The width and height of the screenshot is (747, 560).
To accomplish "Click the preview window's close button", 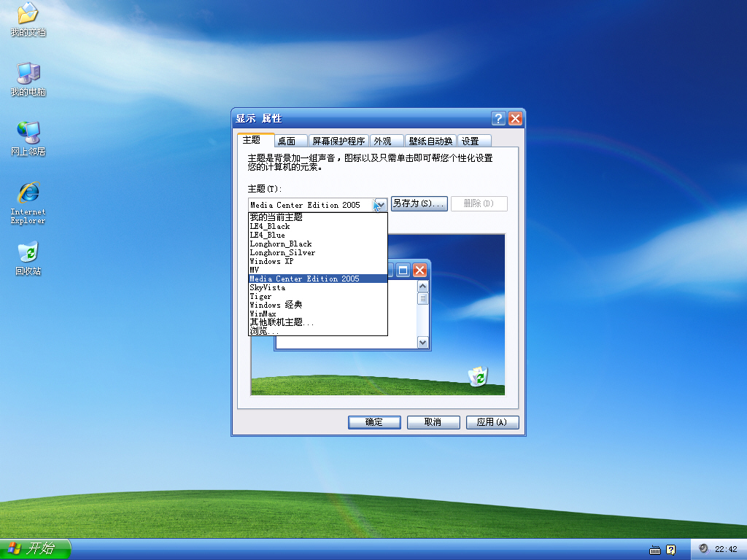I will click(x=419, y=271).
